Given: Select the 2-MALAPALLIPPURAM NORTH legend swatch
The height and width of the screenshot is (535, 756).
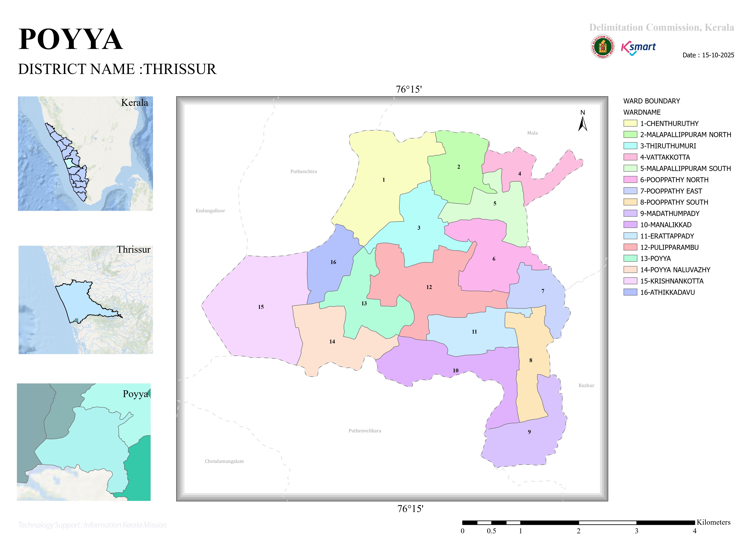Looking at the screenshot, I should 630,134.
